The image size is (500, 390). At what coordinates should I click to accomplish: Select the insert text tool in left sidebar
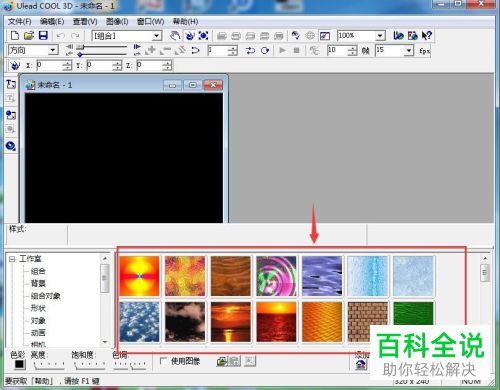tap(11, 84)
